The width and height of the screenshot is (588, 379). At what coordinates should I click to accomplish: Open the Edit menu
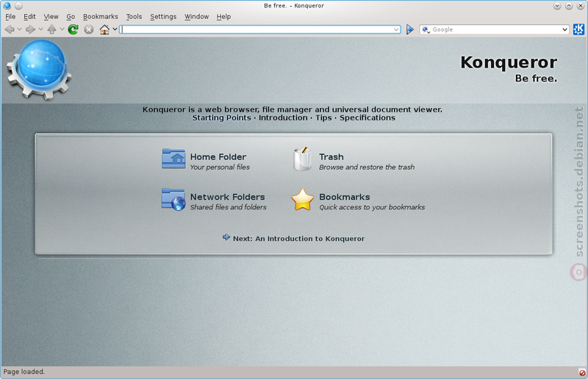pyautogui.click(x=29, y=16)
